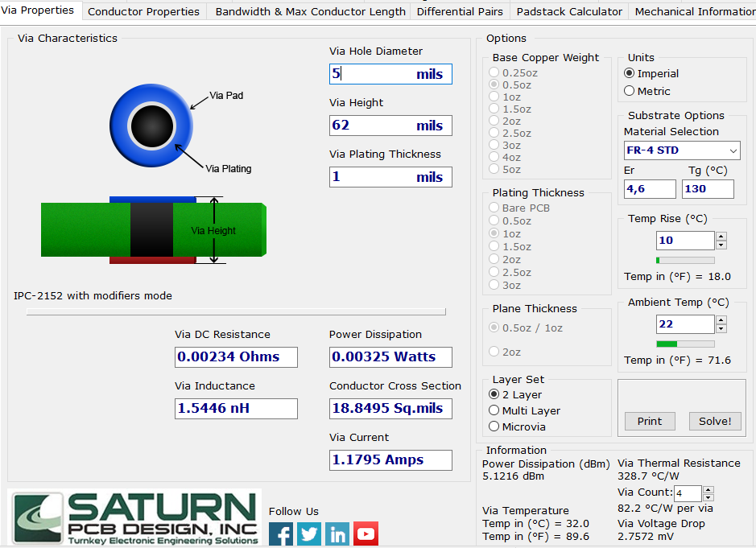This screenshot has height=548, width=756.
Task: Open the YouTube channel icon
Action: point(366,534)
